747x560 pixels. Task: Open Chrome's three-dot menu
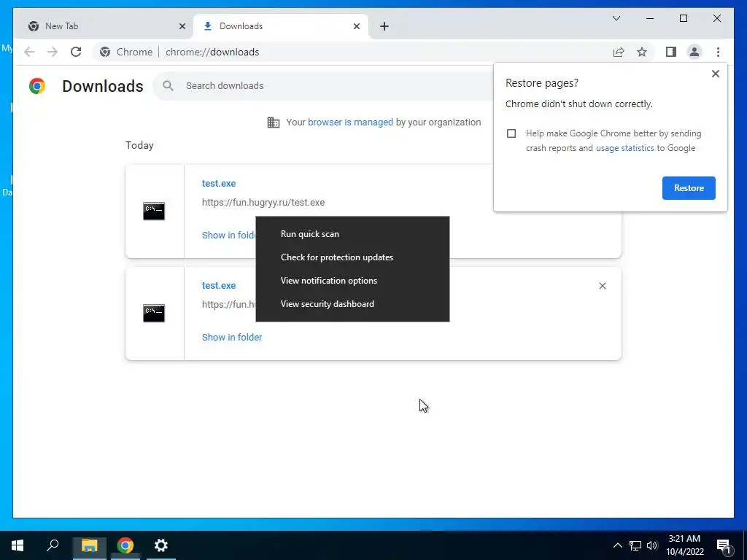[718, 52]
